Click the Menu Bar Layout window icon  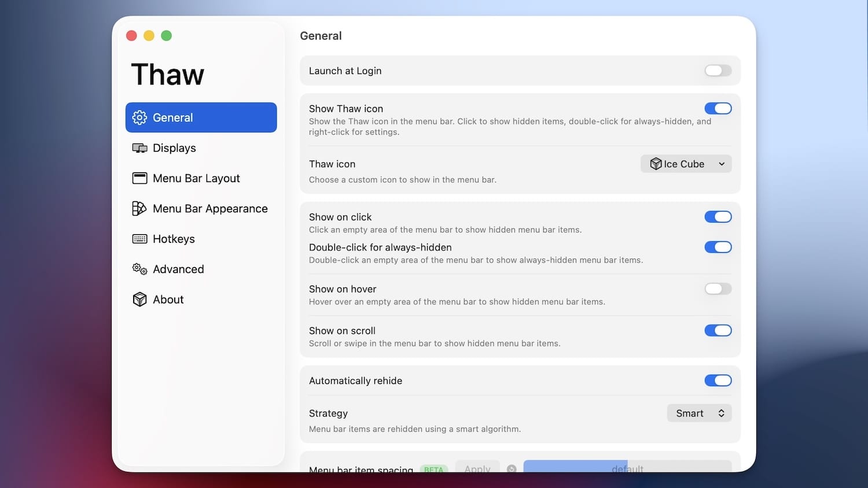coord(139,178)
